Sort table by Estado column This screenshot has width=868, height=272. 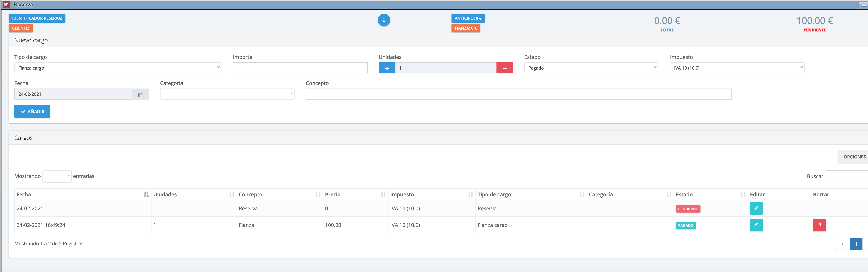[743, 195]
